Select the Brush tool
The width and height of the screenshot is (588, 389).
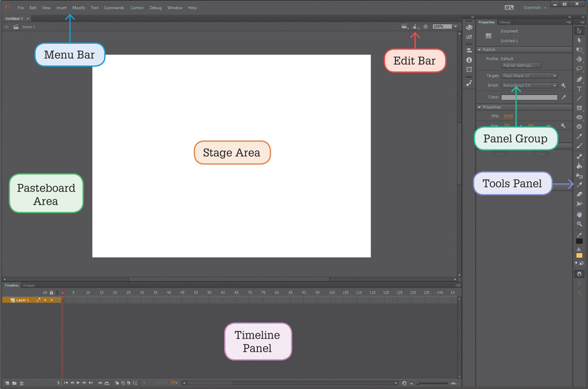click(579, 145)
